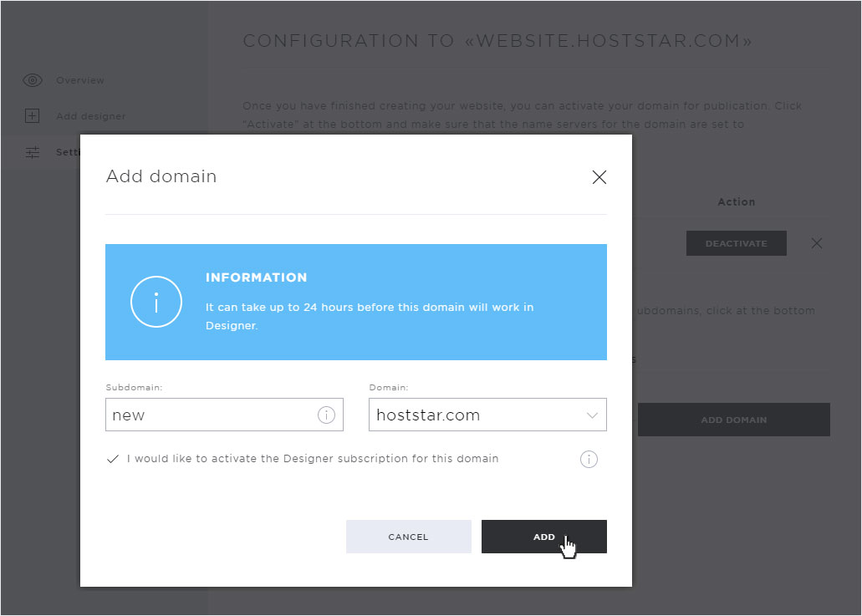Screen dimensions: 862x616
Task: Open the Domain dropdown showing hoststar.com
Action: pyautogui.click(x=487, y=415)
